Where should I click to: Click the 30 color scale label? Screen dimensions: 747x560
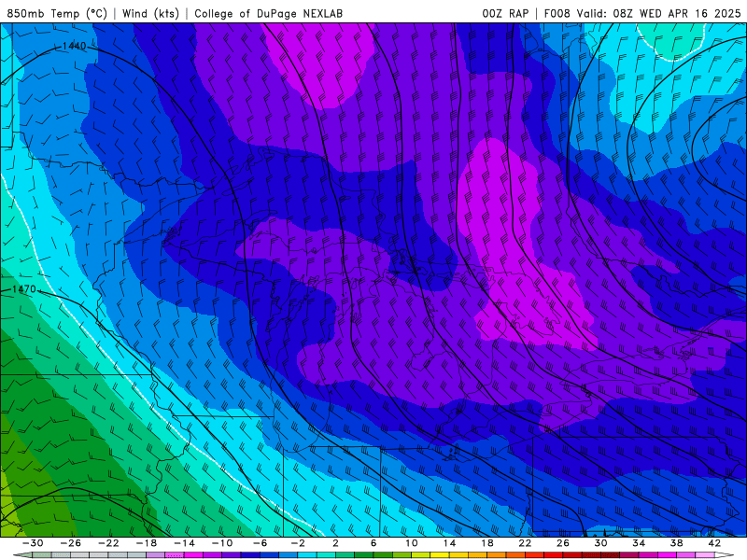click(600, 543)
